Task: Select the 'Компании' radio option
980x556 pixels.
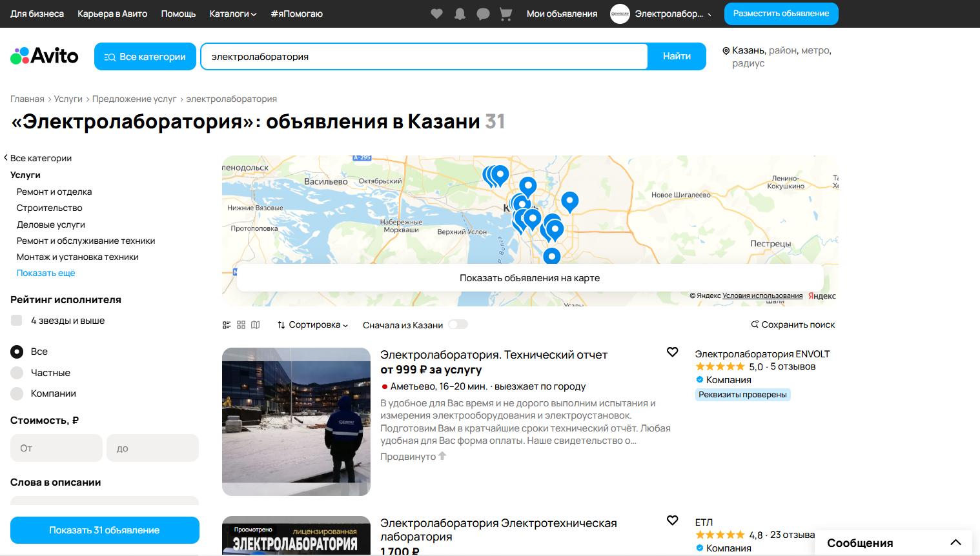Action: click(17, 393)
